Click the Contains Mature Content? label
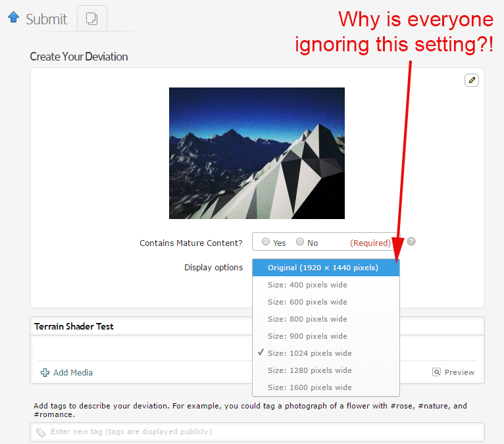The height and width of the screenshot is (444, 504). coord(191,243)
